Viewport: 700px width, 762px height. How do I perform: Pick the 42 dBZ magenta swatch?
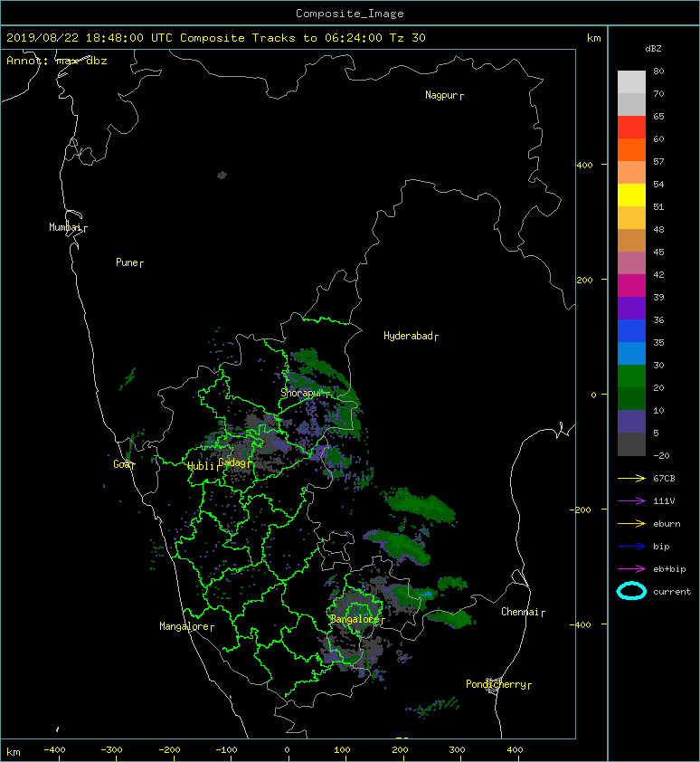pyautogui.click(x=631, y=285)
